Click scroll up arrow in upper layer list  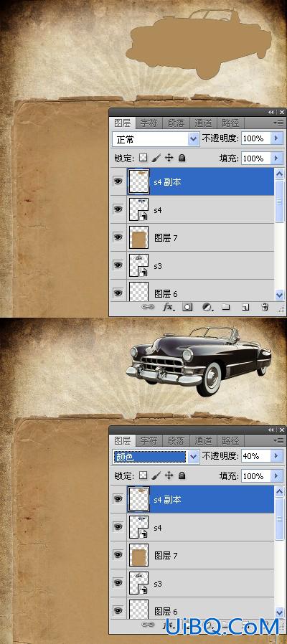click(x=280, y=174)
